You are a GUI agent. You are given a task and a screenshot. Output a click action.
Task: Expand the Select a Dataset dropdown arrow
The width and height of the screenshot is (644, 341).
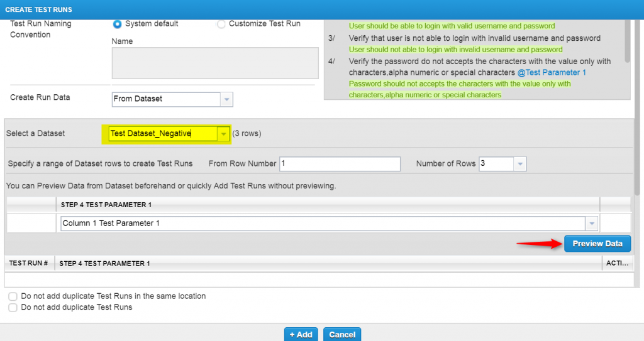pyautogui.click(x=223, y=134)
